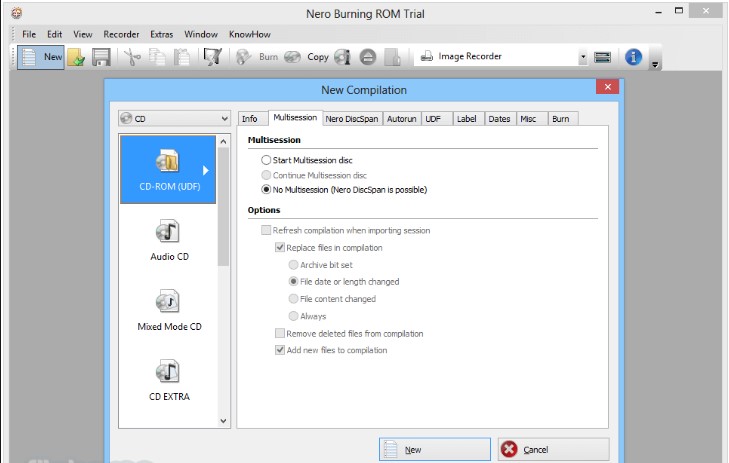Click the compilation list scroll up arrow
Image resolution: width=729 pixels, height=463 pixels.
pos(224,141)
